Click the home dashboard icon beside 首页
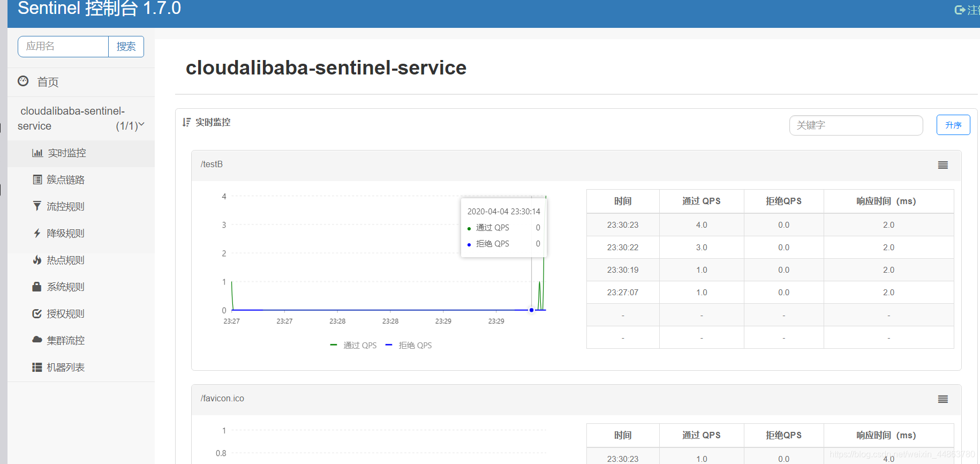This screenshot has width=980, height=464. pyautogui.click(x=23, y=81)
